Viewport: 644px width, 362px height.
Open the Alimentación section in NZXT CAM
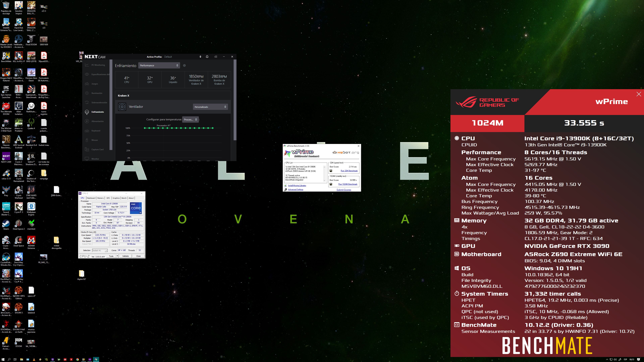(x=94, y=121)
